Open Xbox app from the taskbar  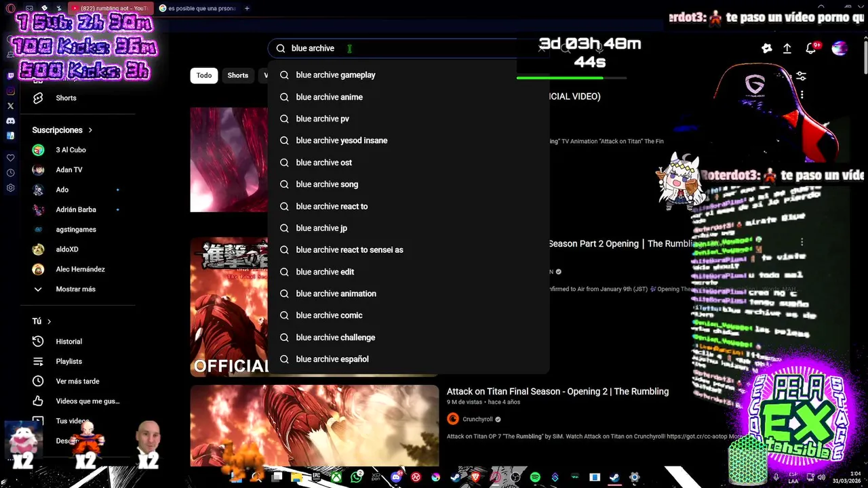(336, 477)
